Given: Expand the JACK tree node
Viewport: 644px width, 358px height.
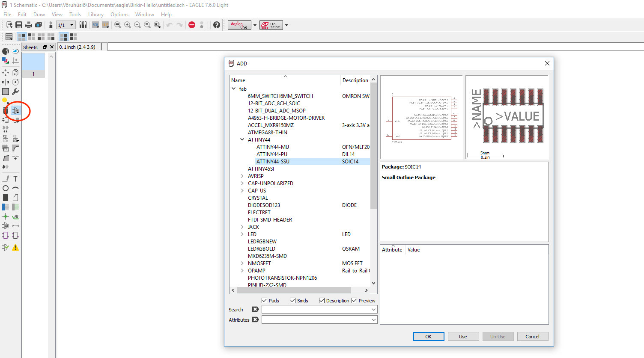Looking at the screenshot, I should coord(242,227).
